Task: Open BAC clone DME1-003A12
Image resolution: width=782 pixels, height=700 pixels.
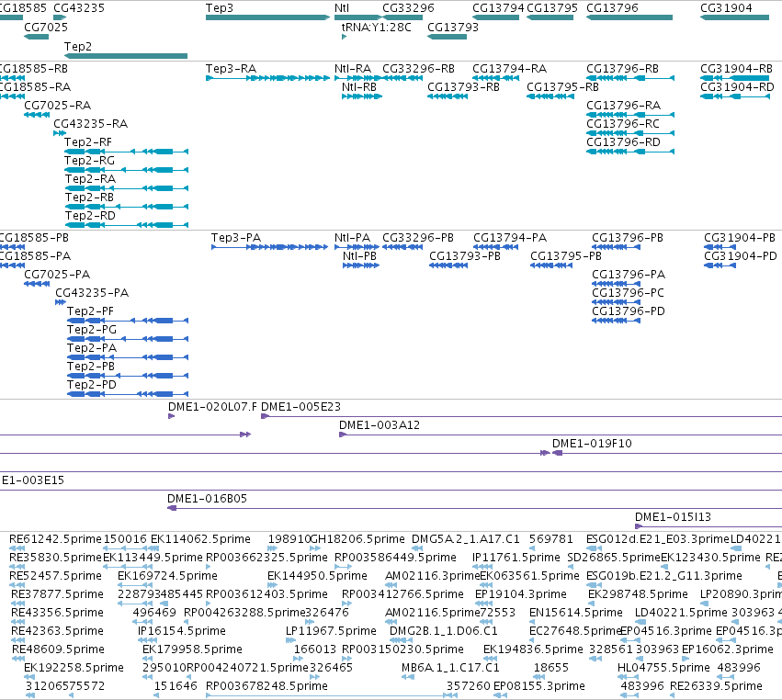Action: (379, 425)
